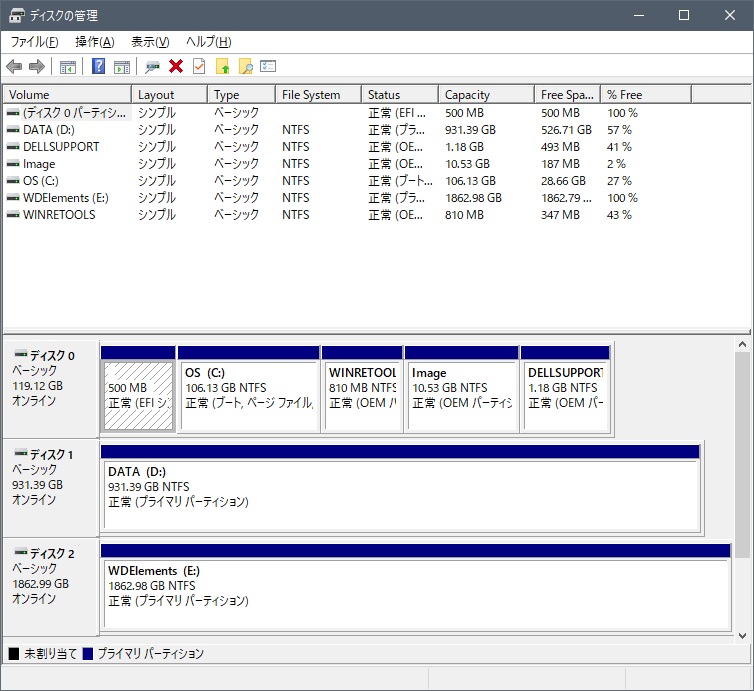Click the 931.39 GB capacity cell in list
754x691 pixels.
coord(470,130)
